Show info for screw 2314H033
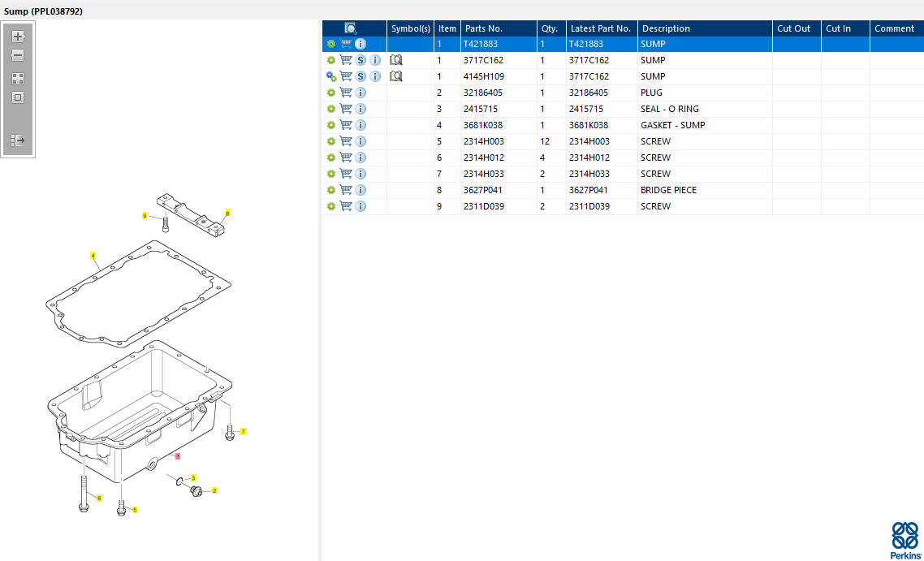 pos(361,174)
